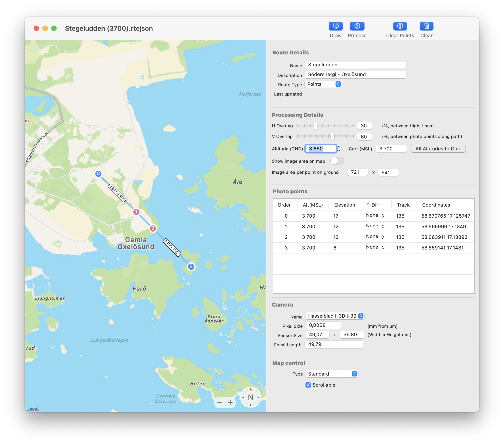Toggle Show image area on map switch
504x445 pixels.
click(337, 161)
